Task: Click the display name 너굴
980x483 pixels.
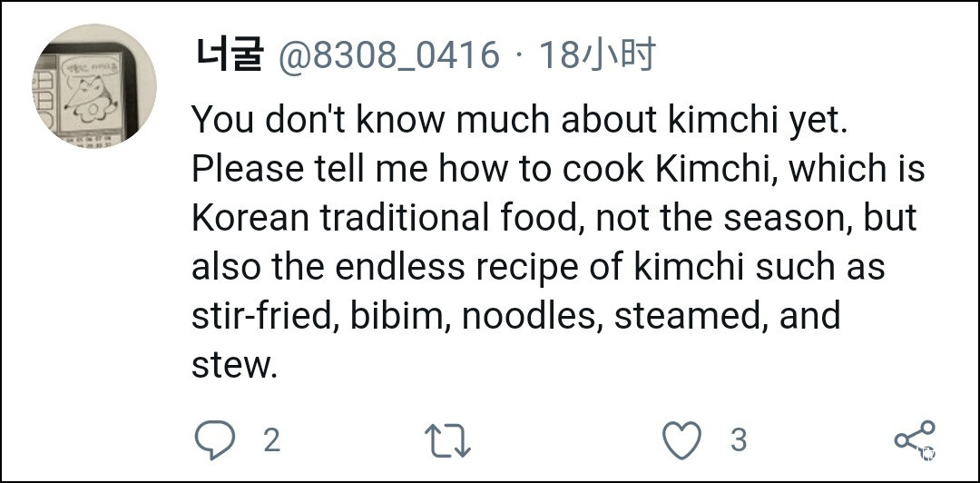Action: click(x=229, y=56)
